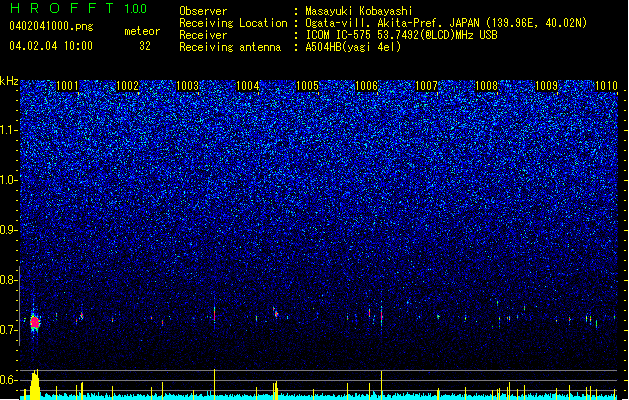
Task: Click the meteor count label
Action: [142, 31]
